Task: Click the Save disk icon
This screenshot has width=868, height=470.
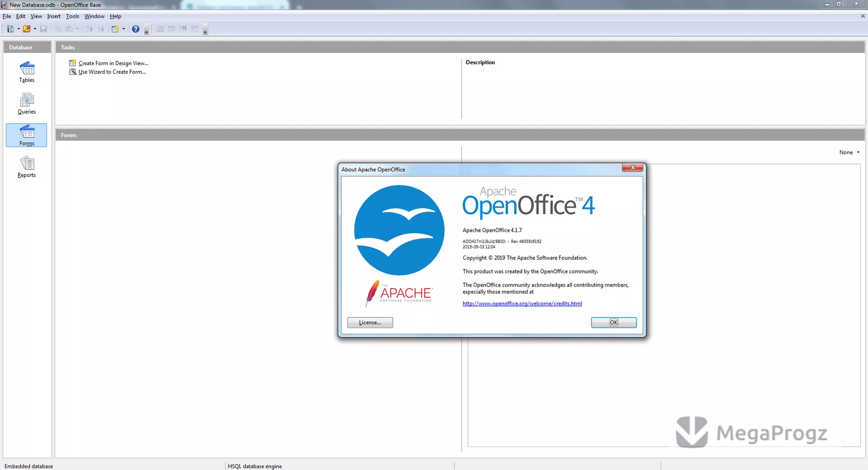Action: tap(43, 29)
